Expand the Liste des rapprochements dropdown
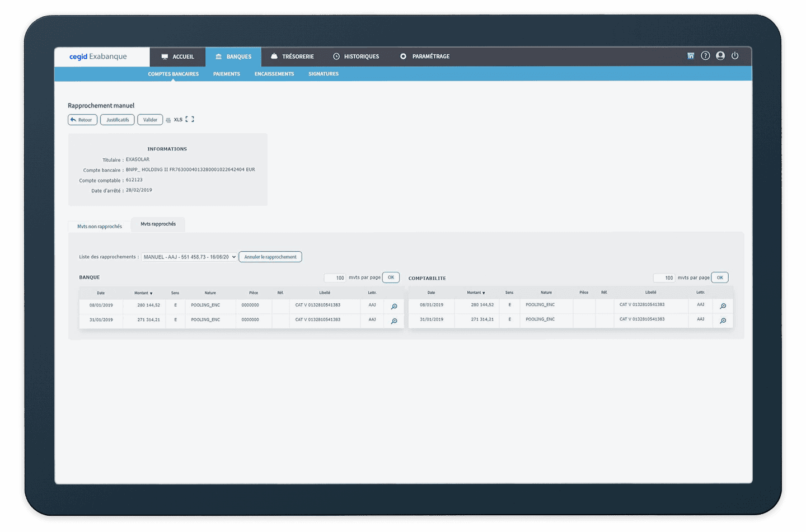 [x=189, y=257]
